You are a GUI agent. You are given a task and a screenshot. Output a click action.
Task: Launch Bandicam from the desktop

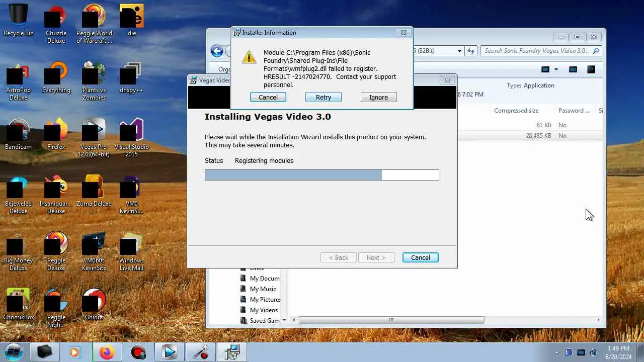point(19,134)
